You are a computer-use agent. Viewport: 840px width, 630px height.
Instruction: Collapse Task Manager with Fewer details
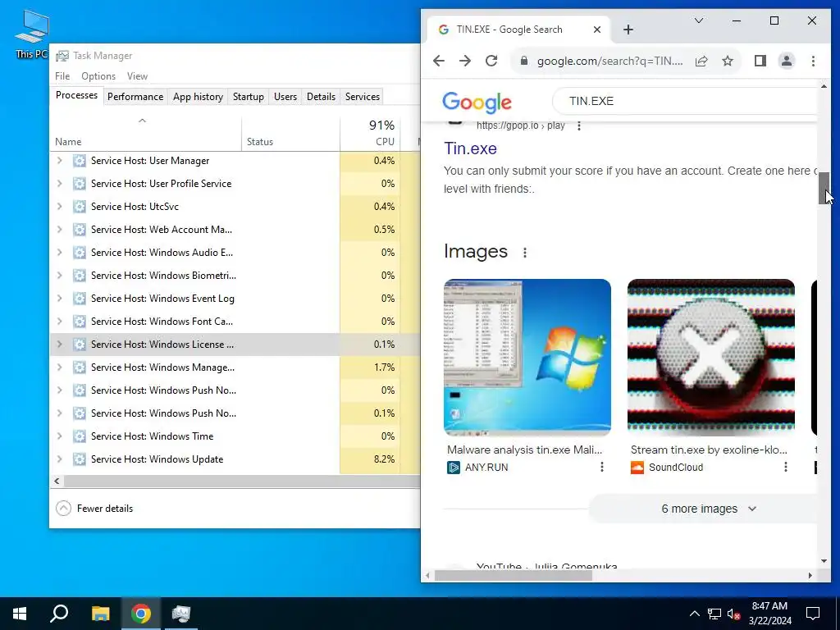[94, 509]
